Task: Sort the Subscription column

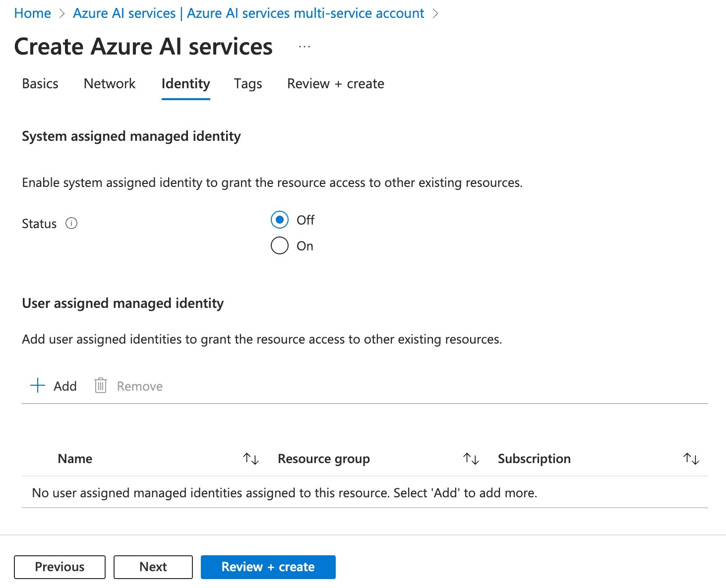Action: (x=690, y=459)
